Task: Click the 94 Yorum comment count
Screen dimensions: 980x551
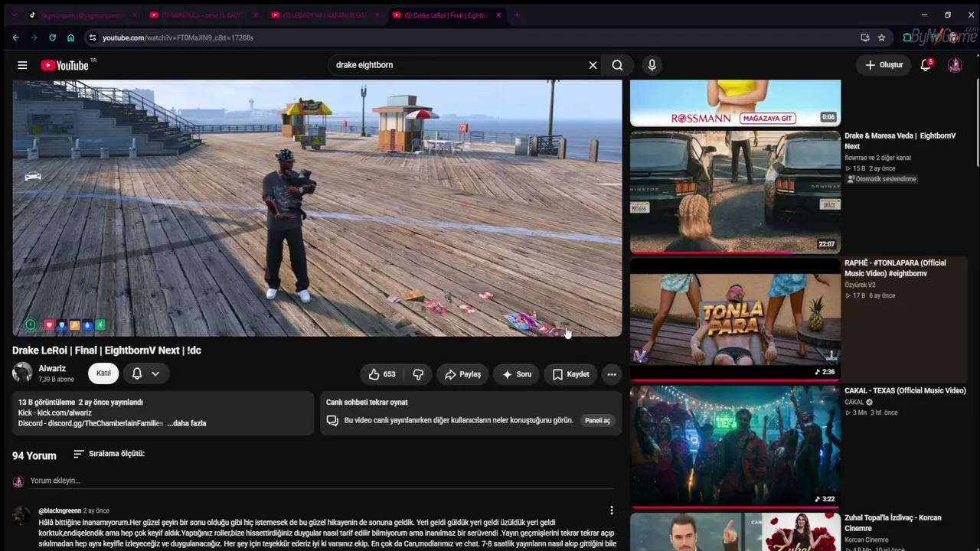Action: [34, 455]
